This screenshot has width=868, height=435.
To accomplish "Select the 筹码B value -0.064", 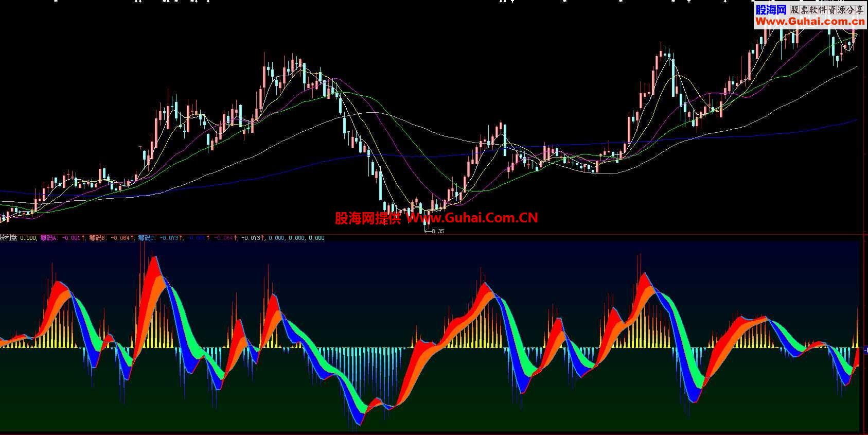I will (x=120, y=238).
